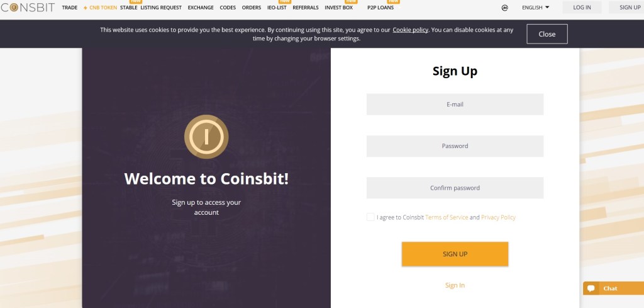This screenshot has height=308, width=644.
Task: Go to the Exchange menu item
Action: point(201,8)
